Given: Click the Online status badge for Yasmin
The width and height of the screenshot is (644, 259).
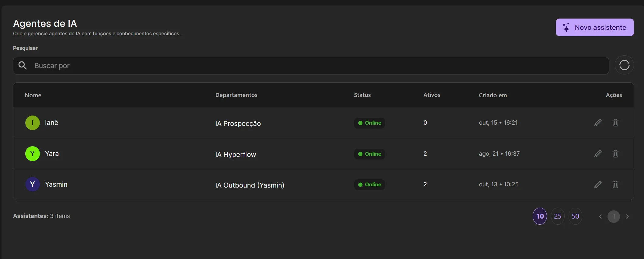Looking at the screenshot, I should [370, 185].
